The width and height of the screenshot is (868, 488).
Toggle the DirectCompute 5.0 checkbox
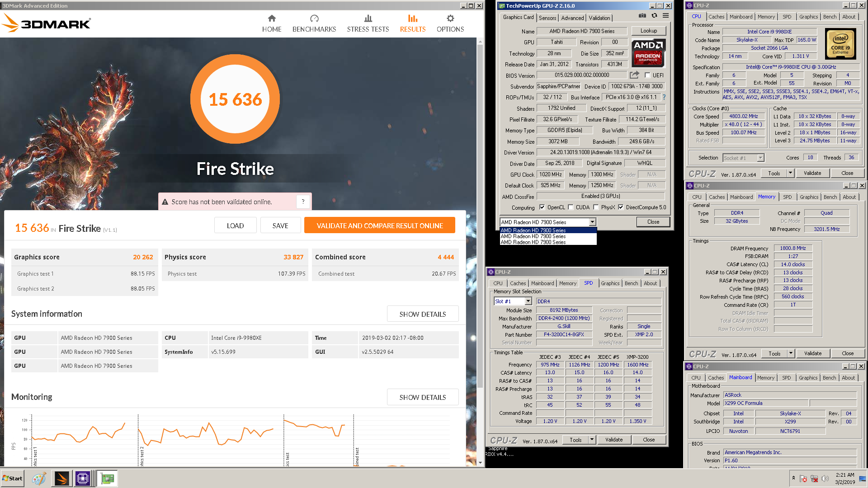pos(621,207)
